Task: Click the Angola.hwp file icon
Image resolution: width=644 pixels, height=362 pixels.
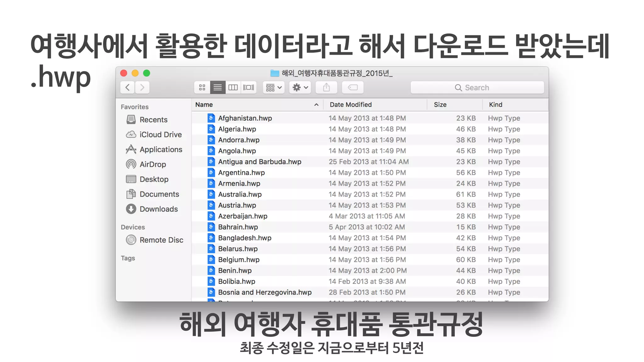Action: point(211,151)
